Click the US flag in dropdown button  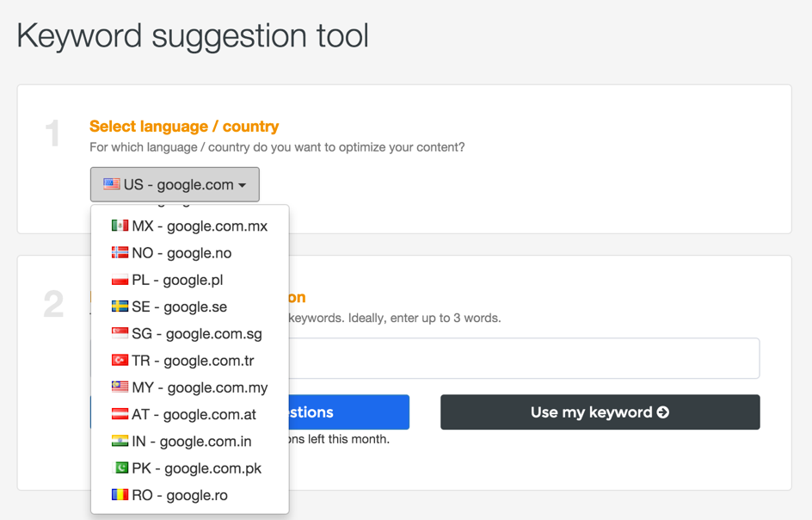pyautogui.click(x=112, y=184)
